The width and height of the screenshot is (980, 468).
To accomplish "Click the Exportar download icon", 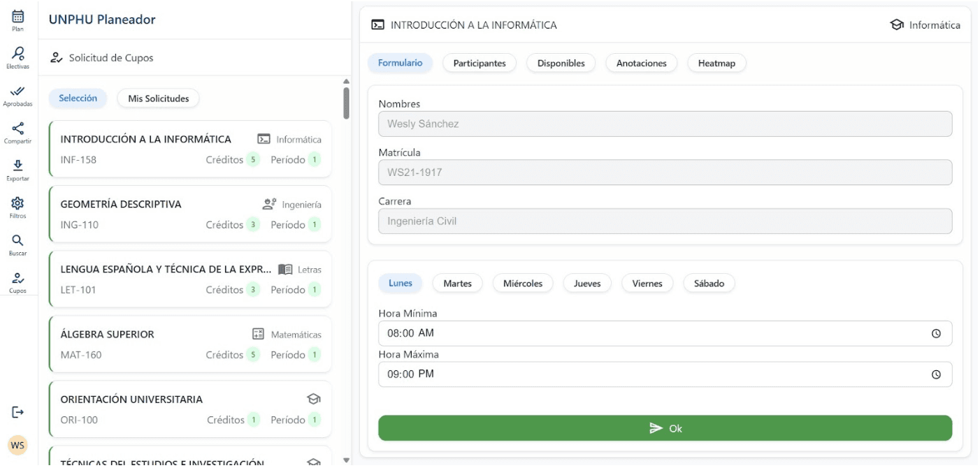I will pyautogui.click(x=17, y=166).
